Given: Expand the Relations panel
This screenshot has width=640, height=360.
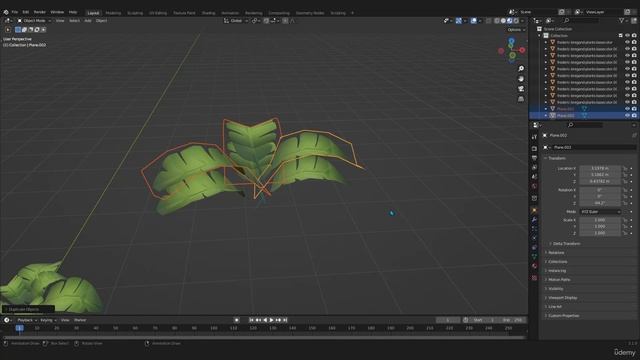Looking at the screenshot, I should (556, 253).
